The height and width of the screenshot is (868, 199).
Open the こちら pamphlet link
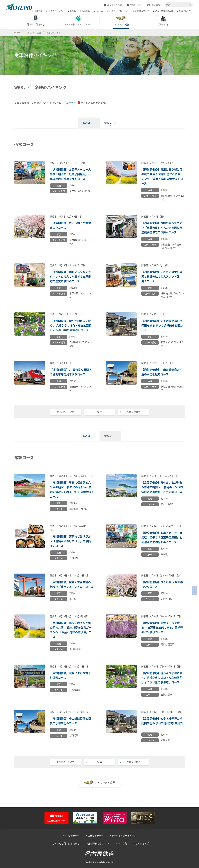(x=72, y=103)
